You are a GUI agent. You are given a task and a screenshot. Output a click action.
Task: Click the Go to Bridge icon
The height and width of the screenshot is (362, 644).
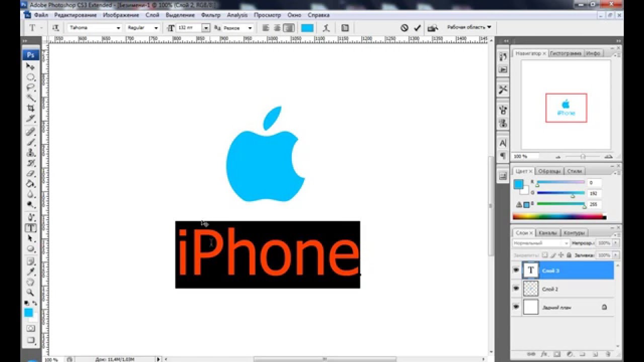tap(433, 28)
